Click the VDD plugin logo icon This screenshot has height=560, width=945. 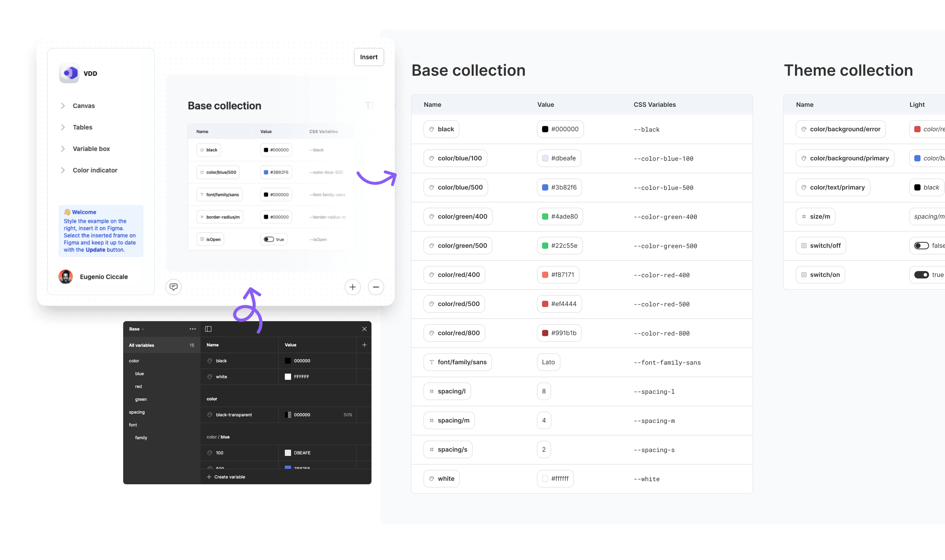click(x=68, y=73)
